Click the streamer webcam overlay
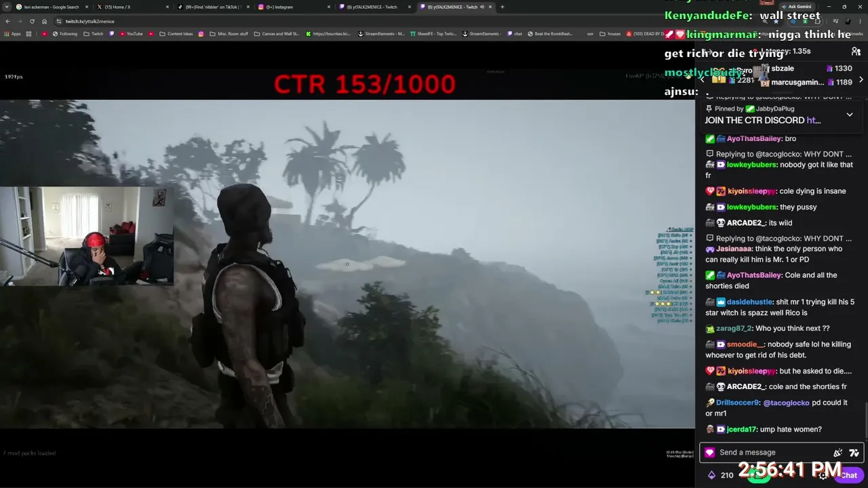Viewport: 868px width, 488px height. click(87, 236)
